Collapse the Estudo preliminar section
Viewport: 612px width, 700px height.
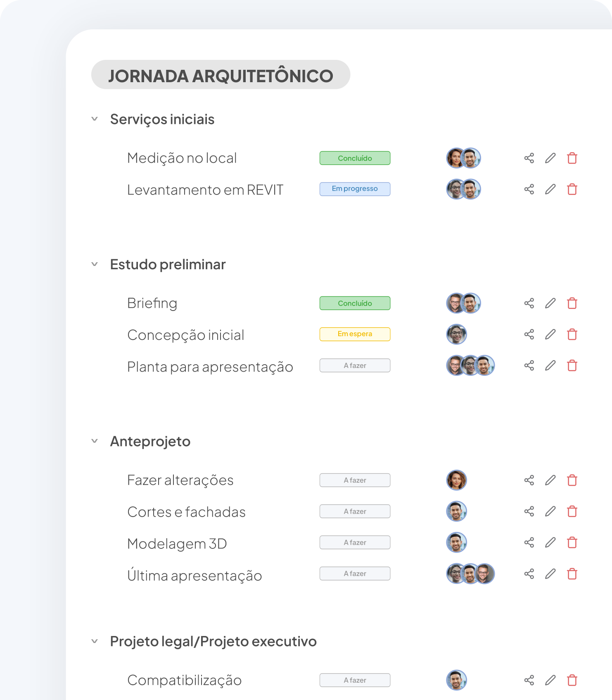click(x=95, y=264)
